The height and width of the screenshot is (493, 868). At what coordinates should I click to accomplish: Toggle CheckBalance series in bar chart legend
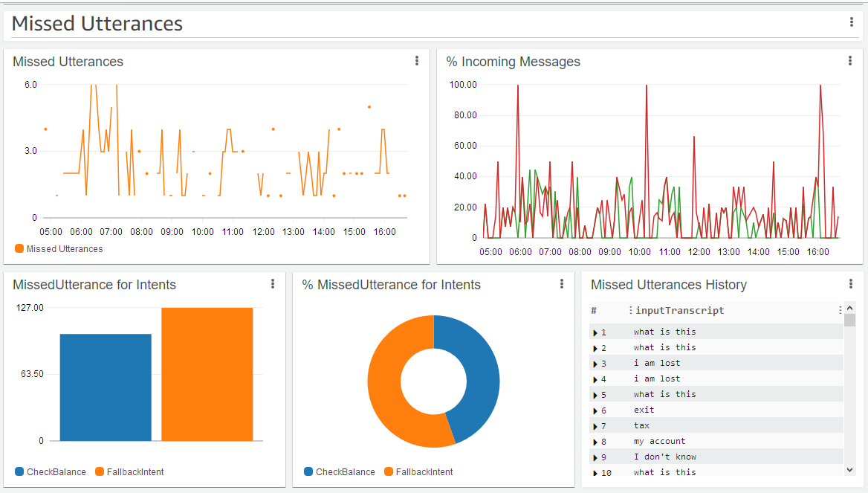tap(51, 472)
